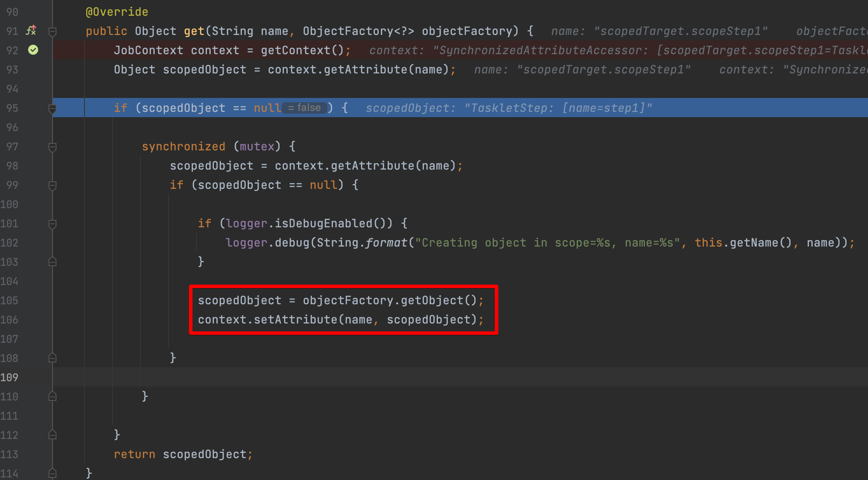Image resolution: width=868 pixels, height=480 pixels.
Task: Click 'mutex' variable on line 97
Action: pos(257,146)
